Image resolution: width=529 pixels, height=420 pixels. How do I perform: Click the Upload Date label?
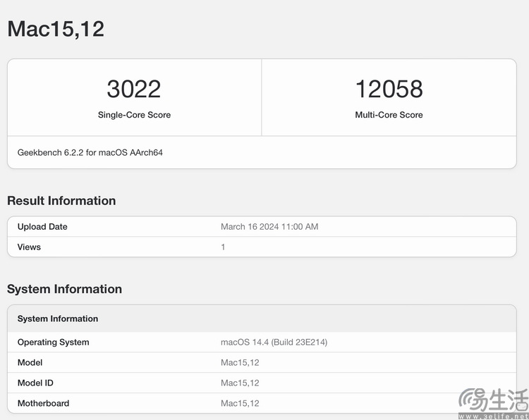coord(42,226)
